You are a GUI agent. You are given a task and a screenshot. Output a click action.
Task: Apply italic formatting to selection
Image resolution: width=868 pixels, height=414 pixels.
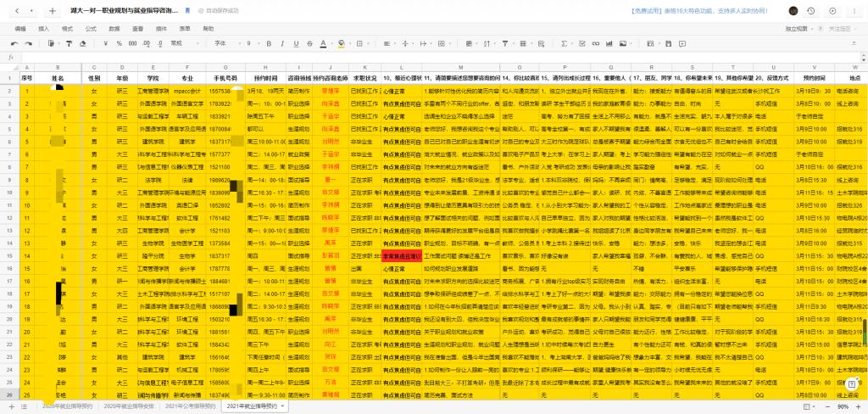(281, 42)
